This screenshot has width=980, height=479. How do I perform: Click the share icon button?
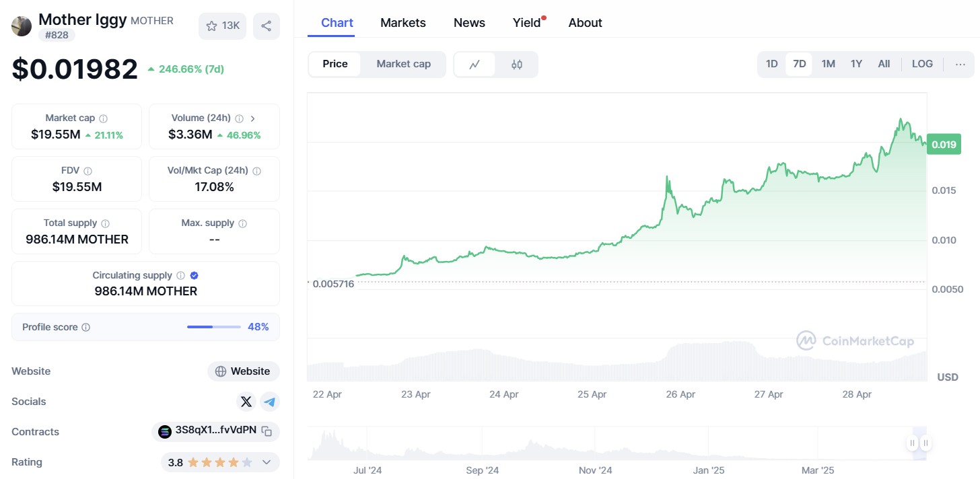(x=266, y=26)
